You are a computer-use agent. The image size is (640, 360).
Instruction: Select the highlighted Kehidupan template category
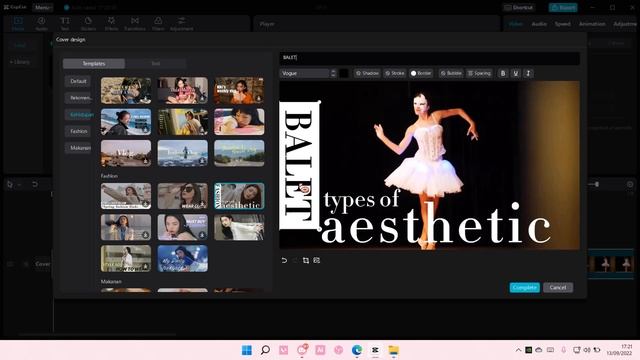tap(79, 115)
